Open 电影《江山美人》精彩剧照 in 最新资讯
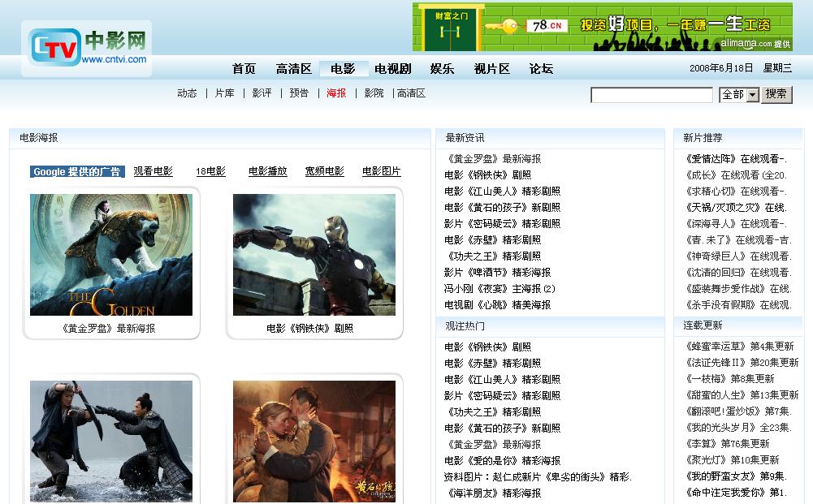 coord(502,192)
